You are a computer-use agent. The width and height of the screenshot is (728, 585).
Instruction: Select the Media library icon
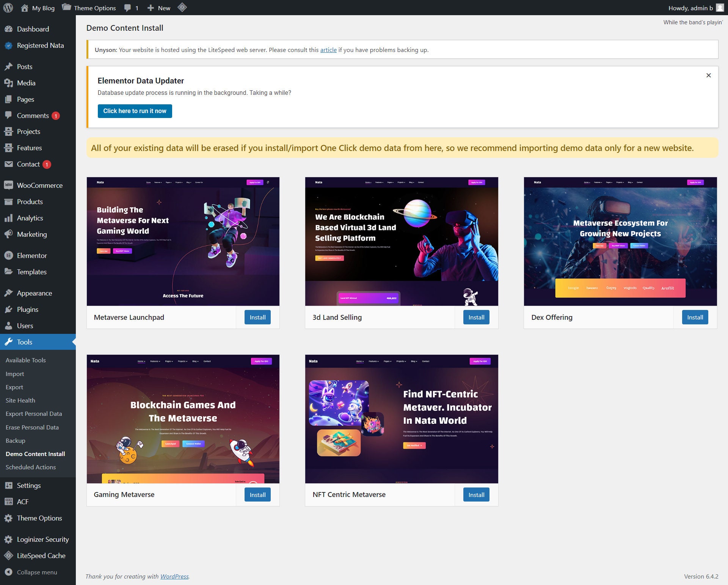[x=8, y=83]
